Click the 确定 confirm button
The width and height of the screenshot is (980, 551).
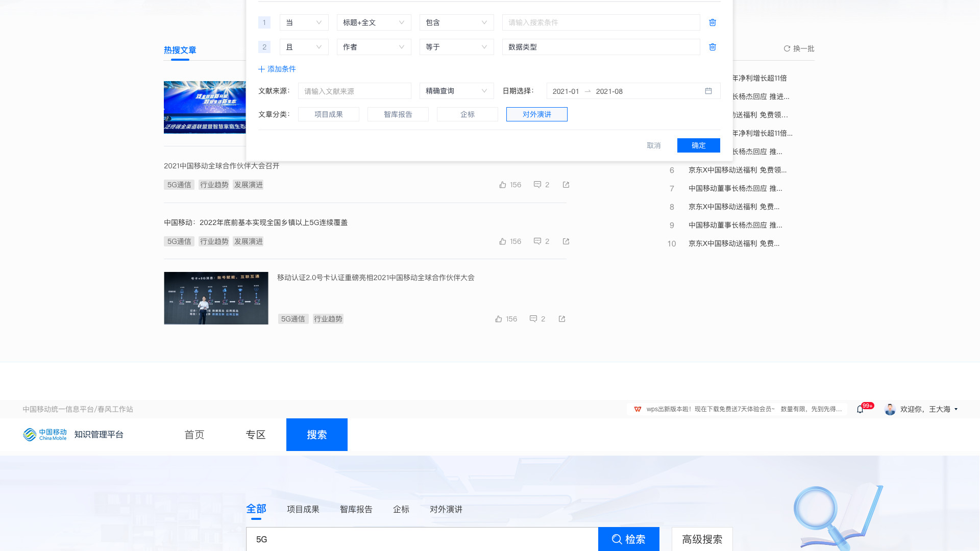698,145
